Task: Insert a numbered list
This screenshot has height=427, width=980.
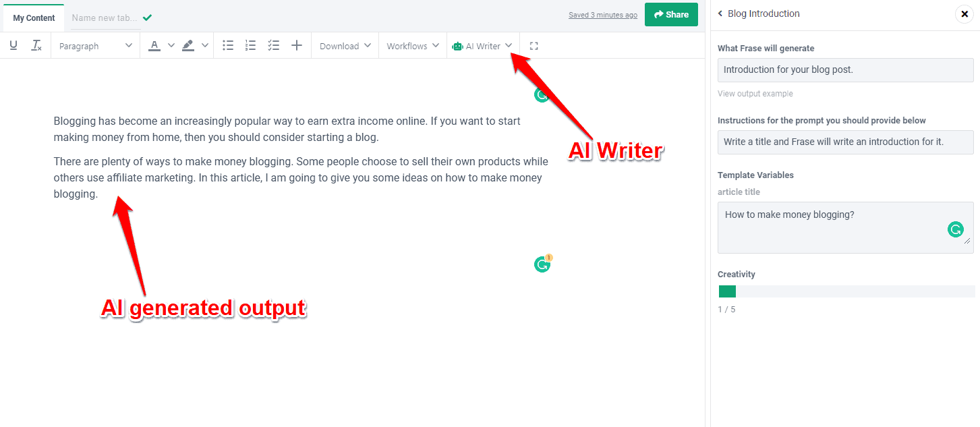Action: 250,46
